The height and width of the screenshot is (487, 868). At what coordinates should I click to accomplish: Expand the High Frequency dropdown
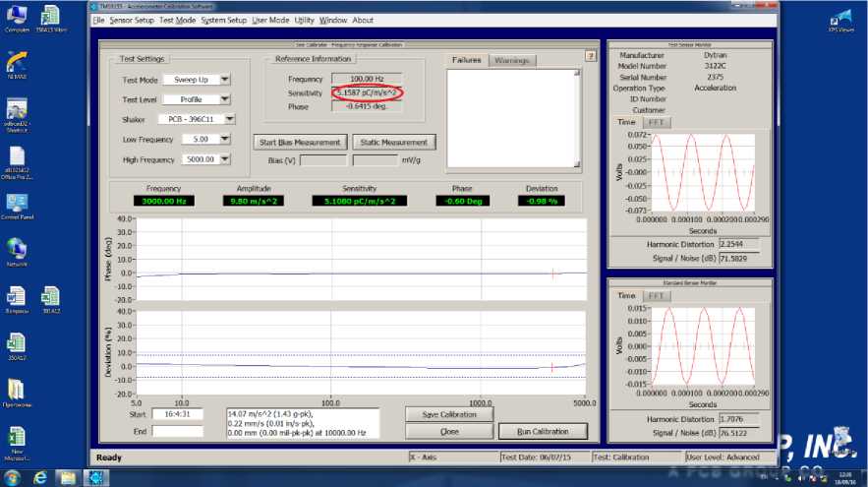225,159
